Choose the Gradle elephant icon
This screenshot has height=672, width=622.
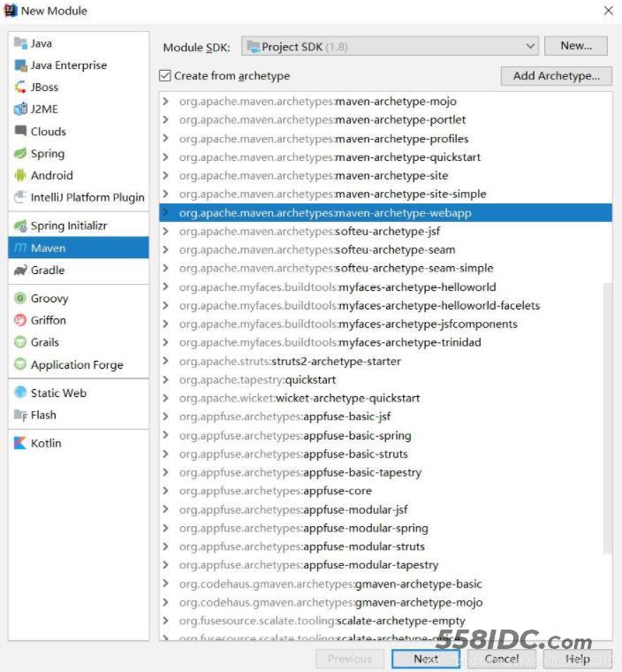tap(20, 271)
